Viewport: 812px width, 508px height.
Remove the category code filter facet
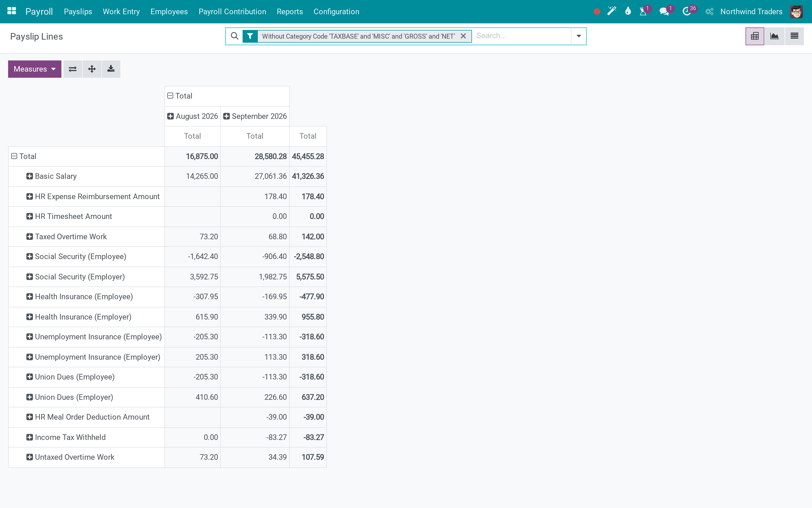(x=463, y=36)
